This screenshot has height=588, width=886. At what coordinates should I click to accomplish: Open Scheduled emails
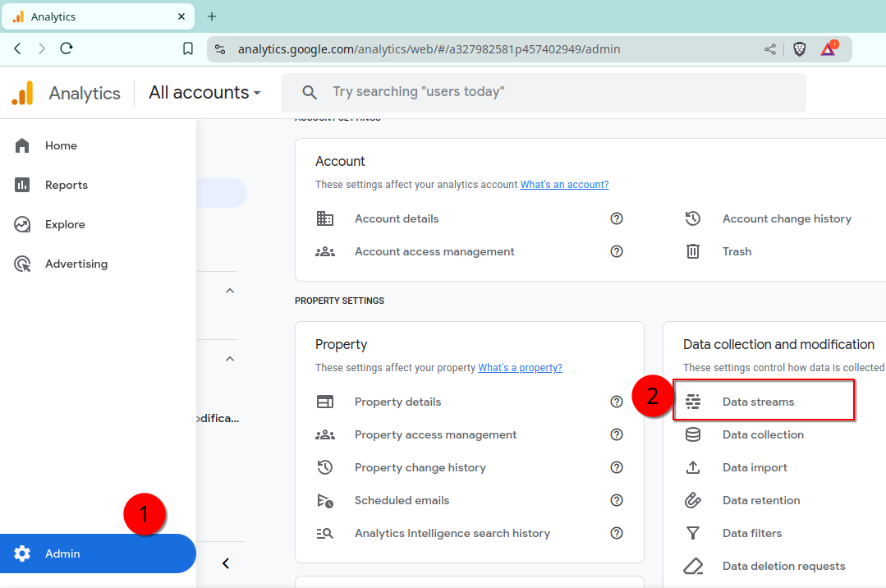pyautogui.click(x=402, y=500)
